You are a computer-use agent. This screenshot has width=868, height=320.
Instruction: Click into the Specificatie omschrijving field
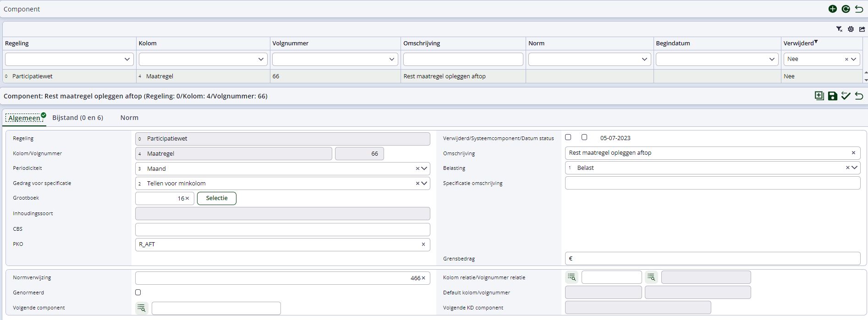coord(713,183)
